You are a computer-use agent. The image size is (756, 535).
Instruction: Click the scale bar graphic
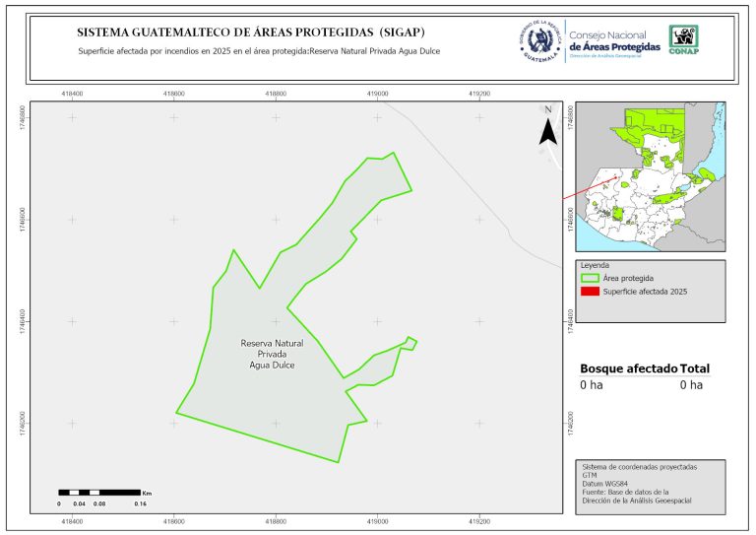point(98,492)
